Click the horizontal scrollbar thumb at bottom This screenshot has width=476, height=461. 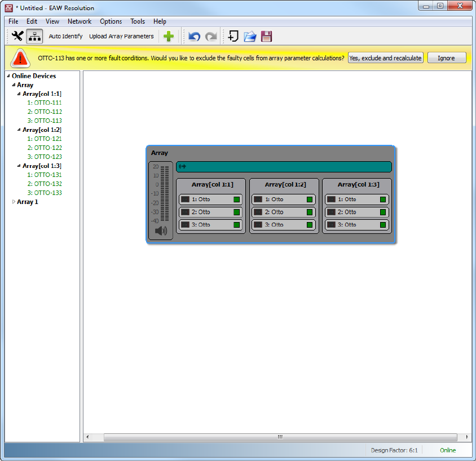280,437
